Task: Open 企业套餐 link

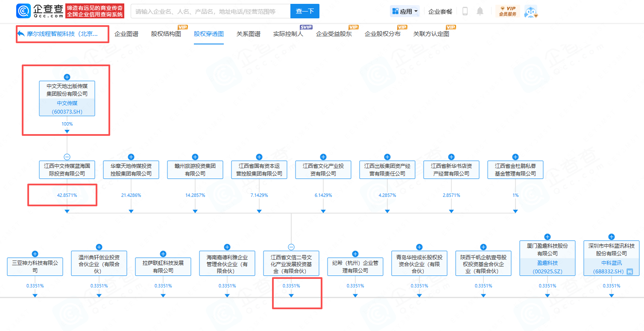Action: (x=440, y=12)
